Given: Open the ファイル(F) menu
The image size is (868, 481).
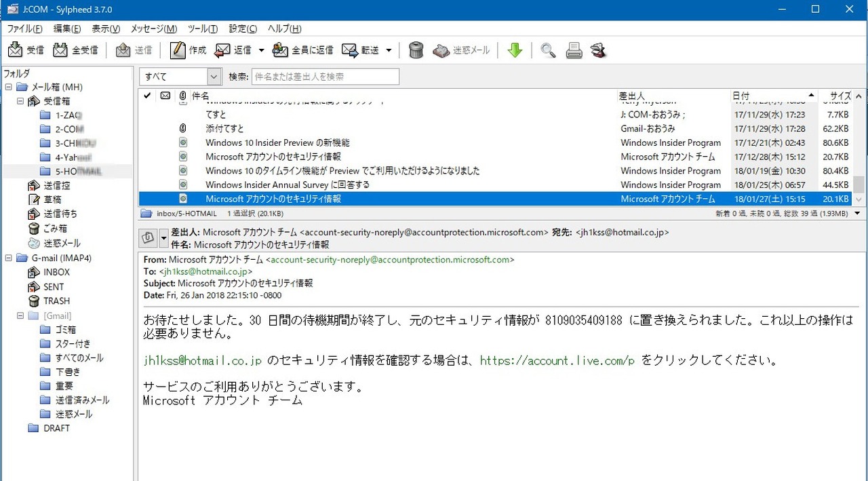Looking at the screenshot, I should pyautogui.click(x=24, y=28).
